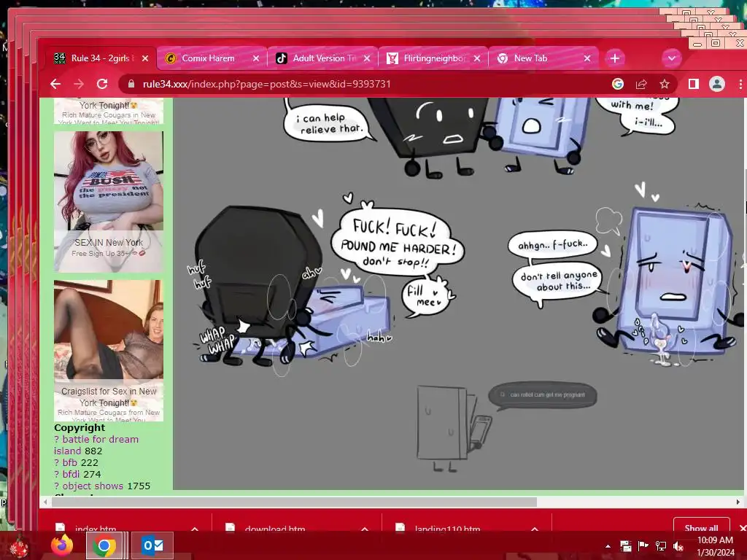Click the question mark beside bfb
The width and height of the screenshot is (747, 560).
coord(56,462)
